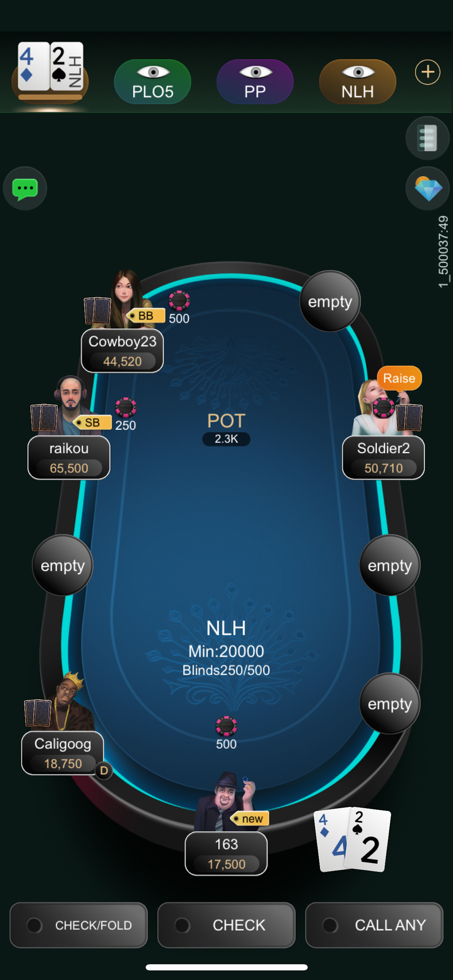Take the empty seat at table top

(x=330, y=301)
